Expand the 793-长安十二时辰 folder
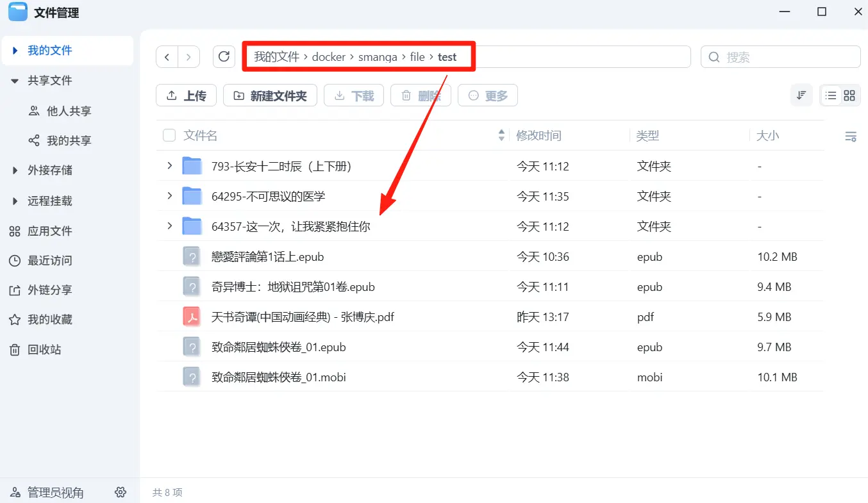Screen dimensions: 868x503 (169, 166)
